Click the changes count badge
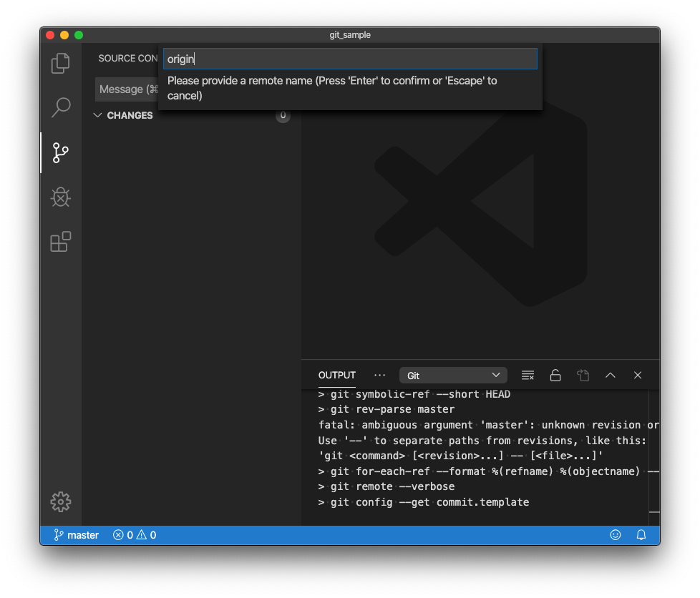The width and height of the screenshot is (700, 598). pos(283,115)
